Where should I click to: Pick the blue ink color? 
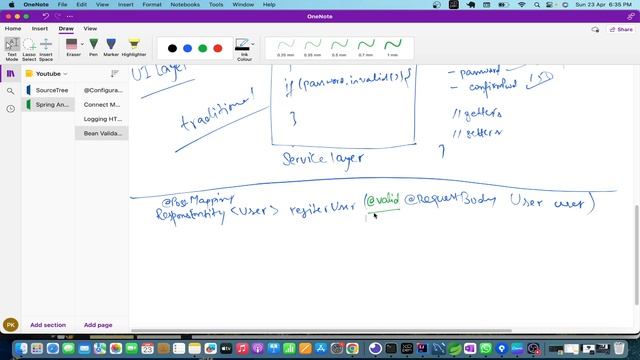(x=187, y=49)
